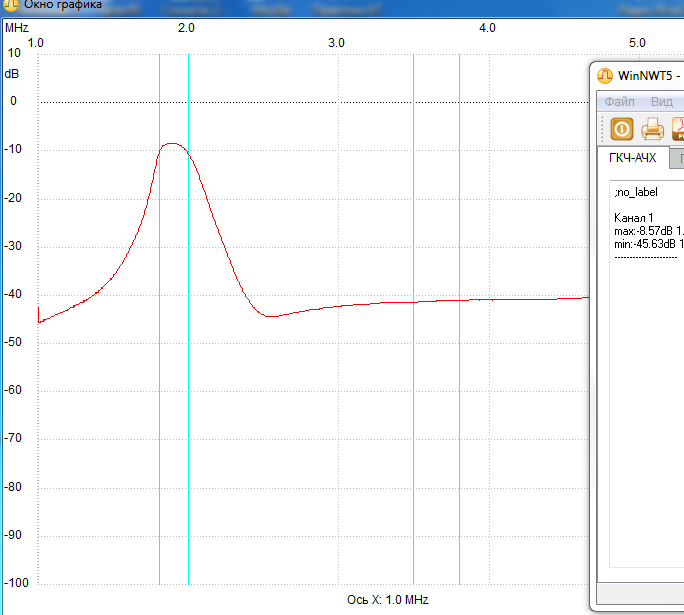684x615 pixels.
Task: Click the '4.0' frequency axis label
Action: [487, 28]
